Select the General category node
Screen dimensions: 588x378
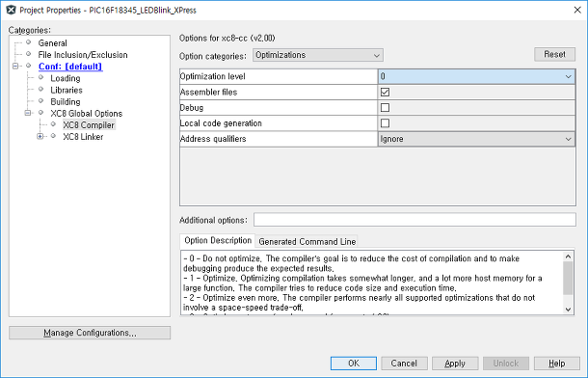coord(52,43)
